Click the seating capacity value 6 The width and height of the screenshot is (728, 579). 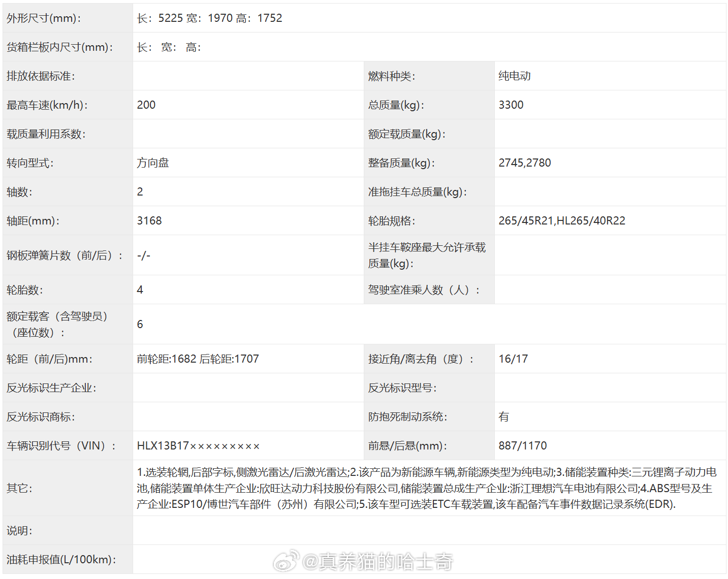(x=140, y=325)
